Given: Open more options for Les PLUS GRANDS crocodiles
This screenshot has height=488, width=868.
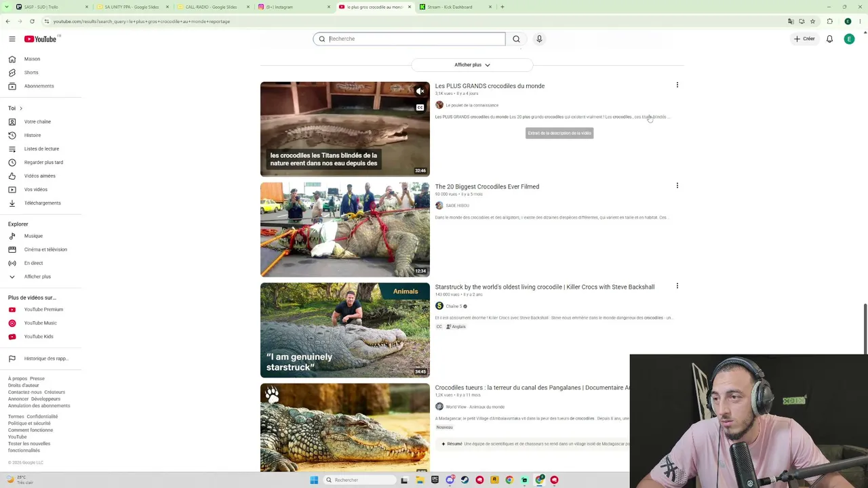Looking at the screenshot, I should [x=677, y=85].
